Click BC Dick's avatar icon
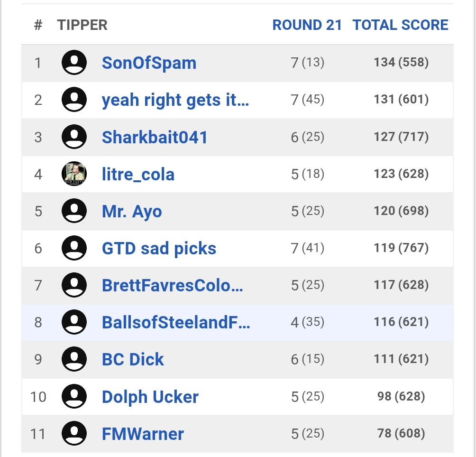This screenshot has width=476, height=457. (74, 359)
